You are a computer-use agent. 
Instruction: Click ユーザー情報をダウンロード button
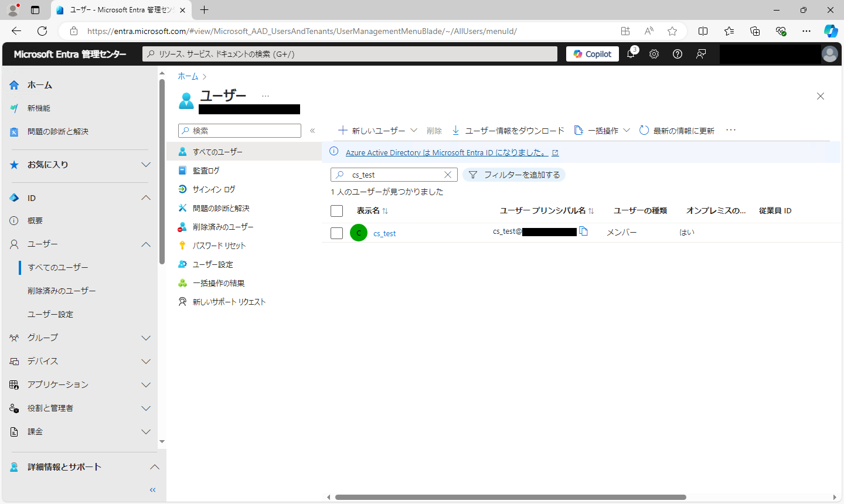(508, 131)
